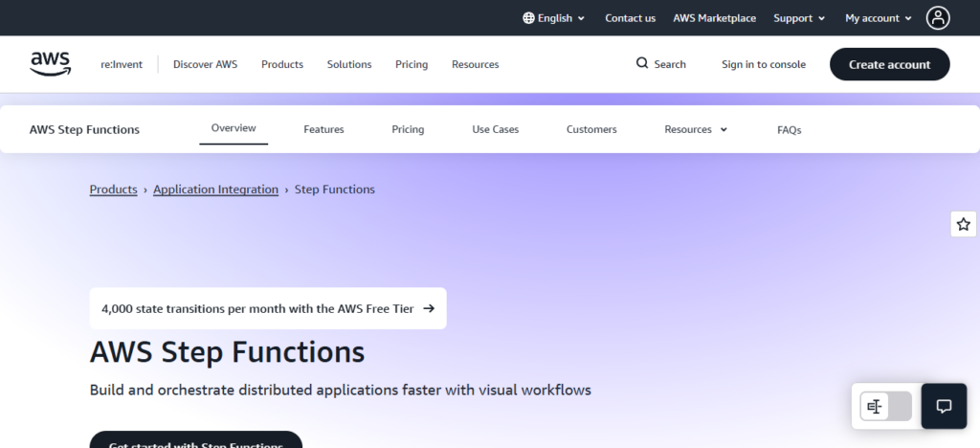Expand the Resources dropdown in Step Functions bar
This screenshot has height=448, width=980.
[696, 129]
